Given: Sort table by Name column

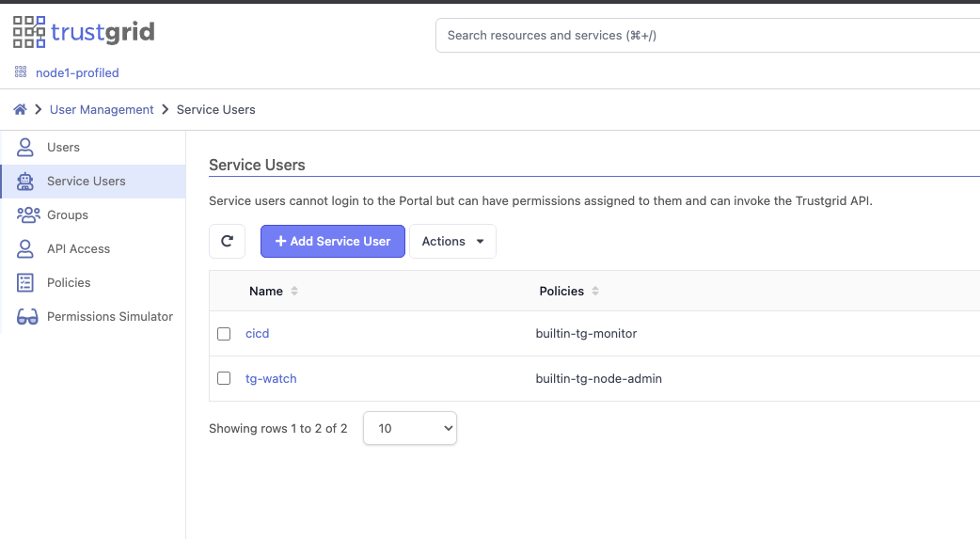Looking at the screenshot, I should pos(294,292).
